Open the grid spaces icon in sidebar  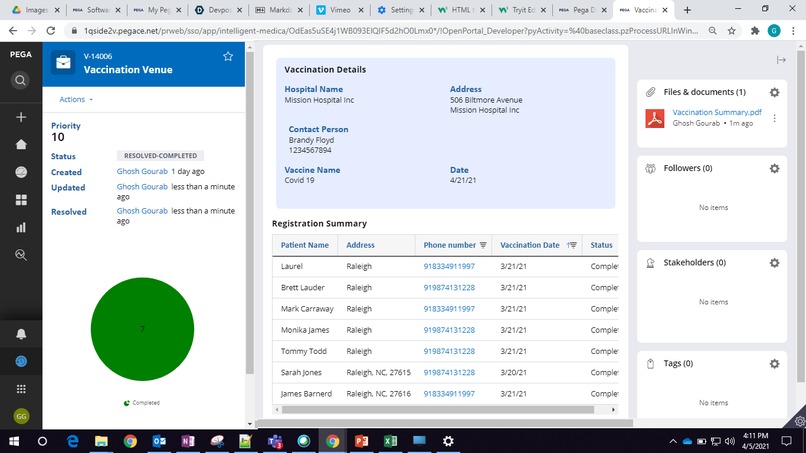pos(21,200)
